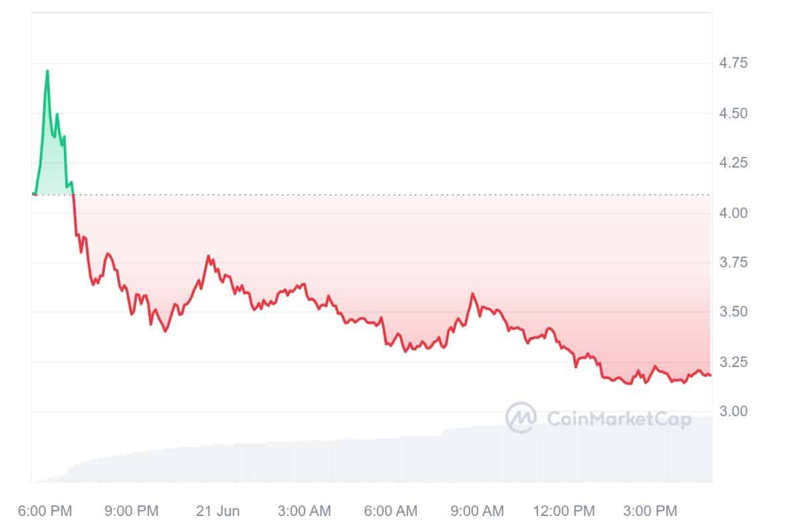The width and height of the screenshot is (798, 532).
Task: Click the 6:00 AM time label
Action: click(390, 511)
